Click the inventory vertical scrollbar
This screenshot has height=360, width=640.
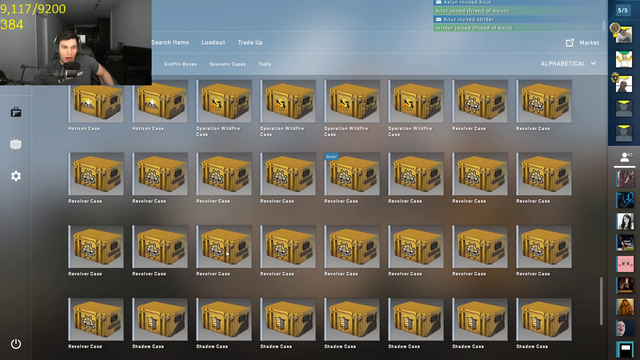(601, 301)
